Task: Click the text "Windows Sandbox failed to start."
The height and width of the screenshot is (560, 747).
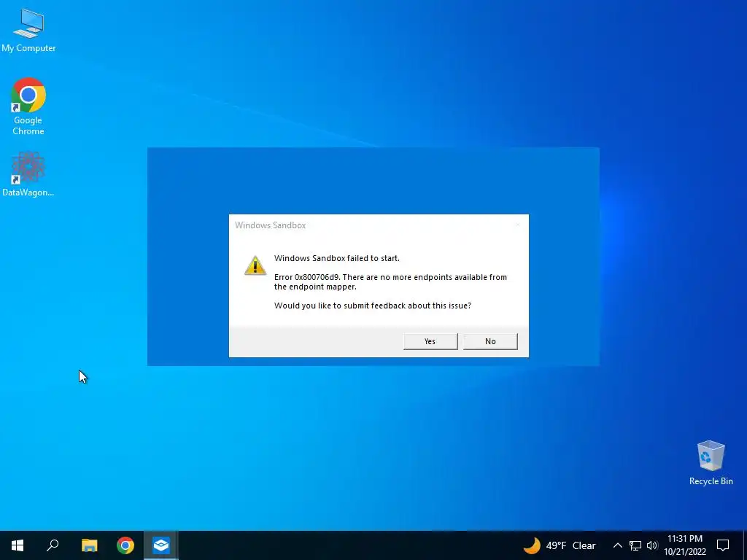Action: click(337, 258)
